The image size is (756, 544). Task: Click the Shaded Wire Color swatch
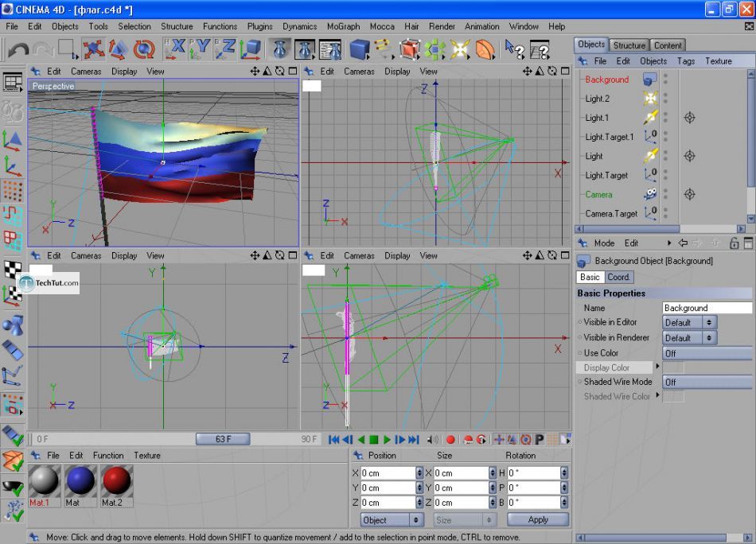[x=673, y=397]
